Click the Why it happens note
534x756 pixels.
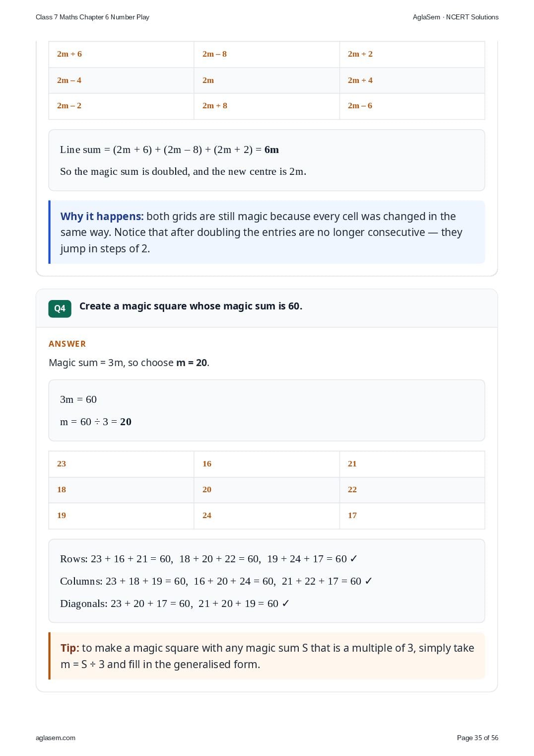(x=267, y=232)
